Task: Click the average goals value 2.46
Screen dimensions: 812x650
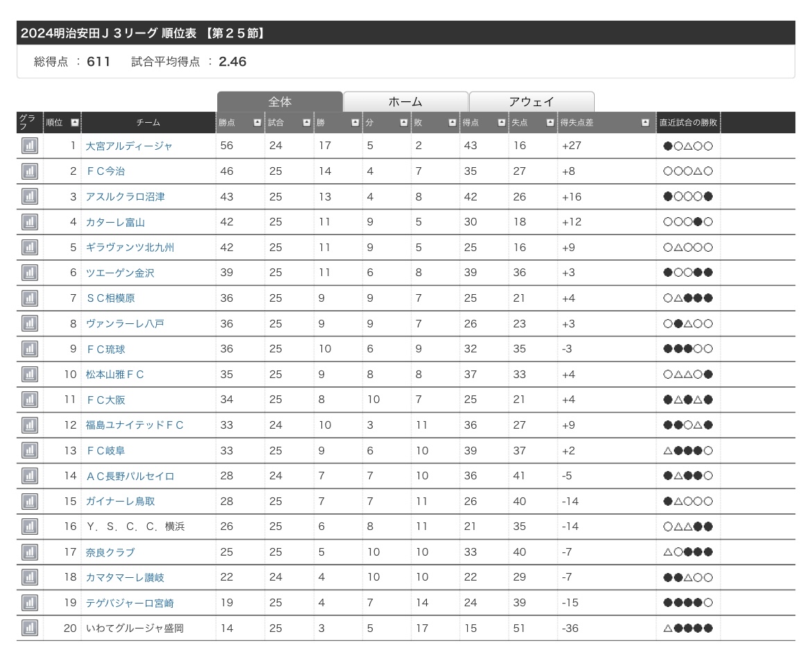Action: click(x=232, y=62)
